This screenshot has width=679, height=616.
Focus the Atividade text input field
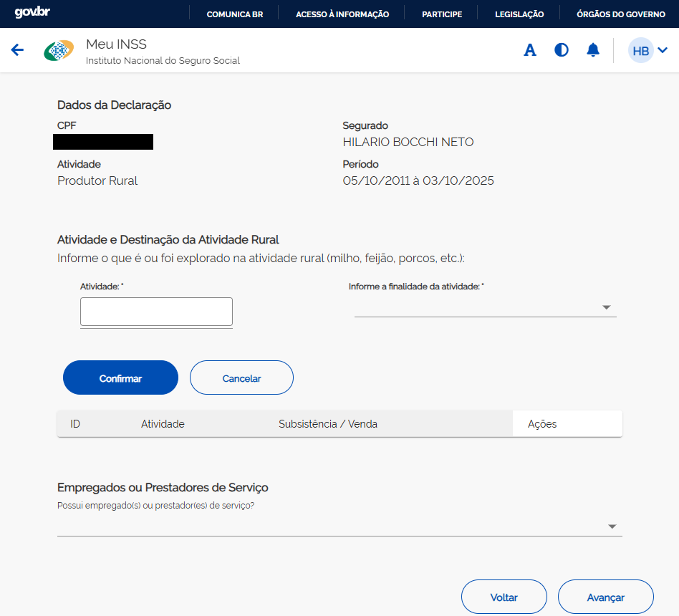pyautogui.click(x=156, y=312)
